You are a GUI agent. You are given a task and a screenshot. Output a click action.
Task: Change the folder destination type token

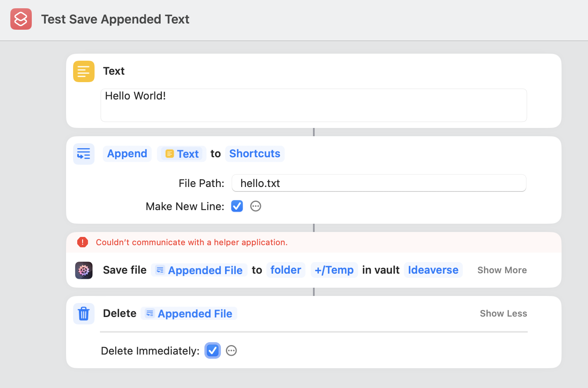coord(285,270)
